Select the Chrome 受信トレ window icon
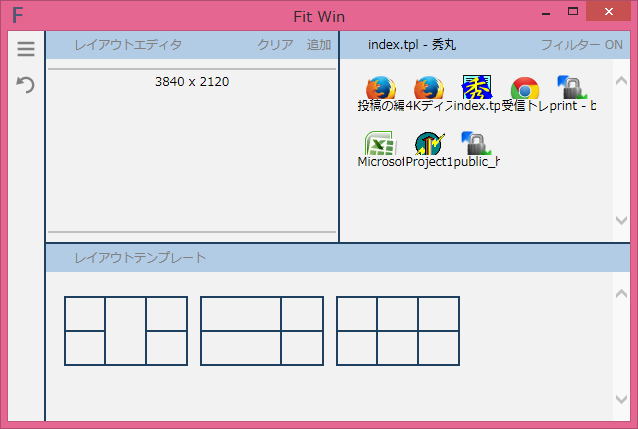The width and height of the screenshot is (638, 429). 524,89
